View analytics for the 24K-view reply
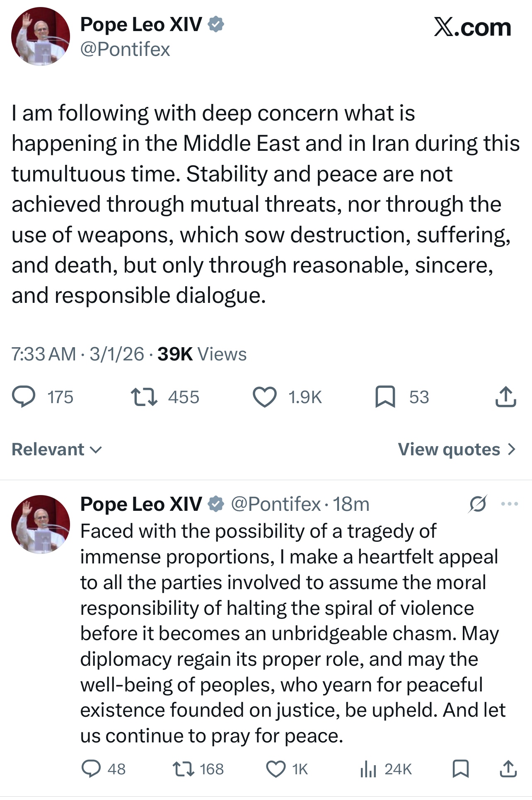 [x=368, y=769]
